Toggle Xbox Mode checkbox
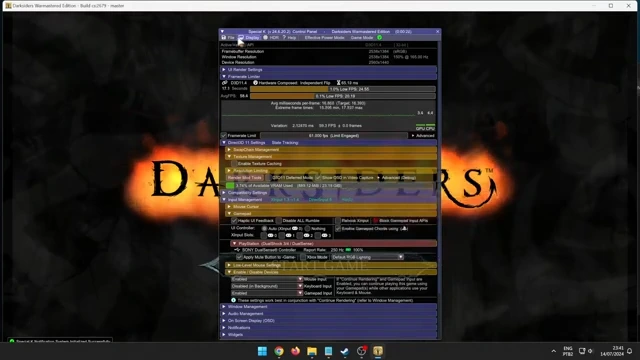This screenshot has width=640, height=360. point(303,258)
